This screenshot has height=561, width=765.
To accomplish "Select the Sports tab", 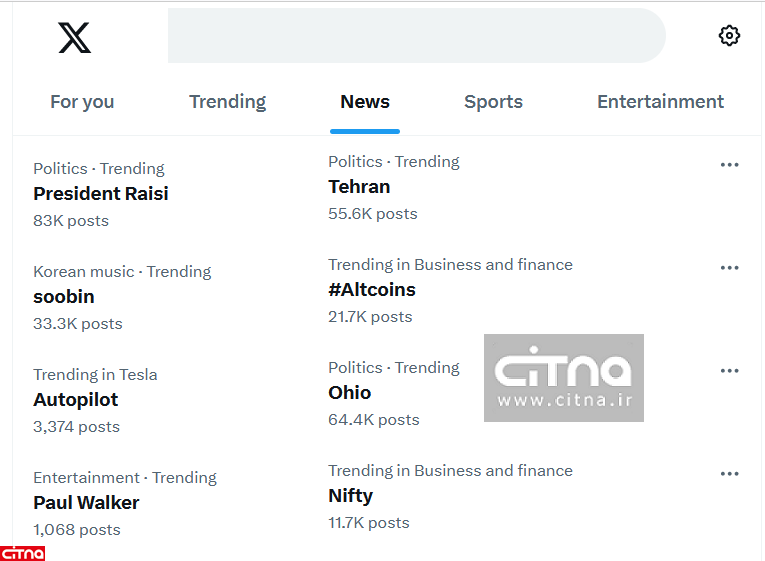I will tap(493, 102).
